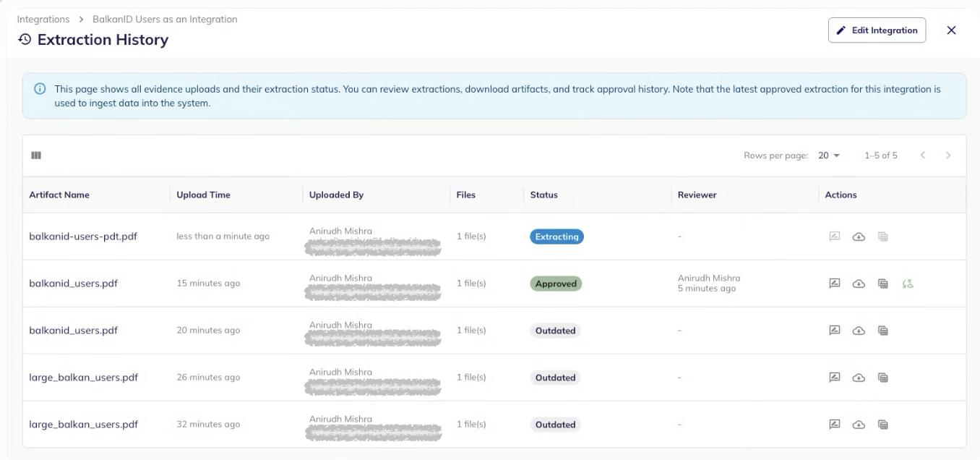Screen dimensions: 980x460
Task: Navigate to Integrations breadcrumb
Action: coord(43,20)
